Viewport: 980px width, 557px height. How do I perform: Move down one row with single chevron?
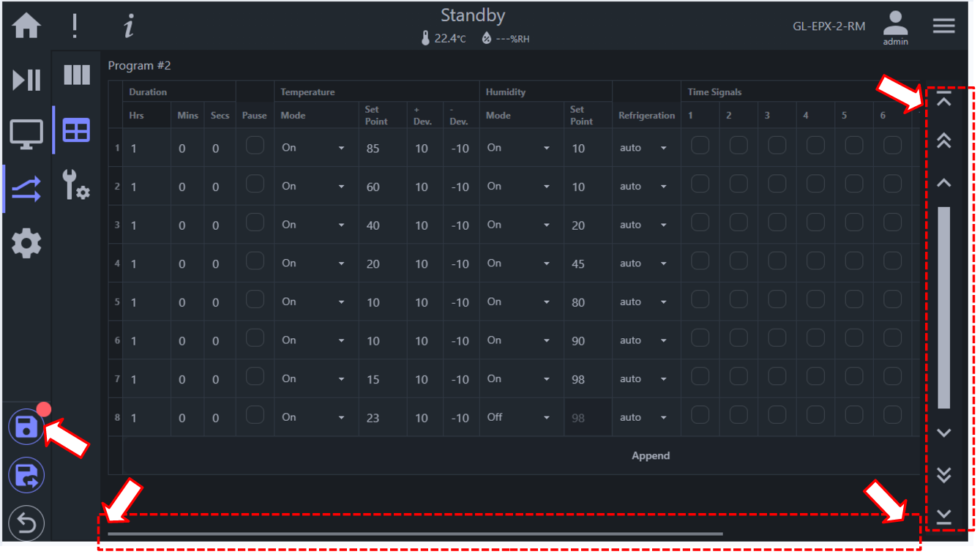click(944, 433)
